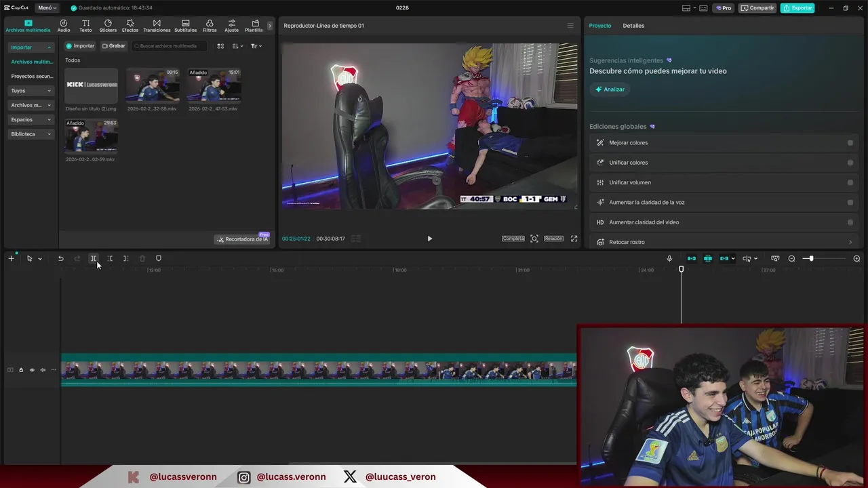This screenshot has width=868, height=488.
Task: Open the Filtros tab
Action: point(210,26)
